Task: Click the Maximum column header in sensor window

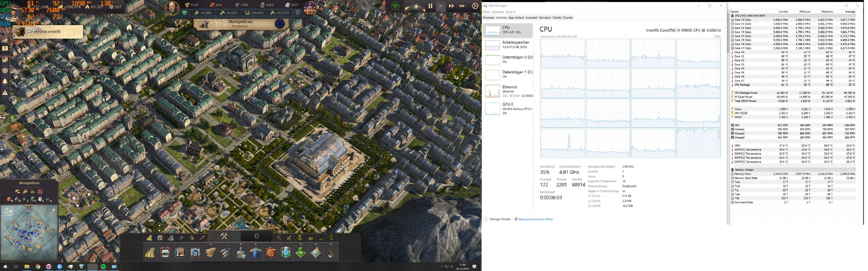Action: pos(827,12)
